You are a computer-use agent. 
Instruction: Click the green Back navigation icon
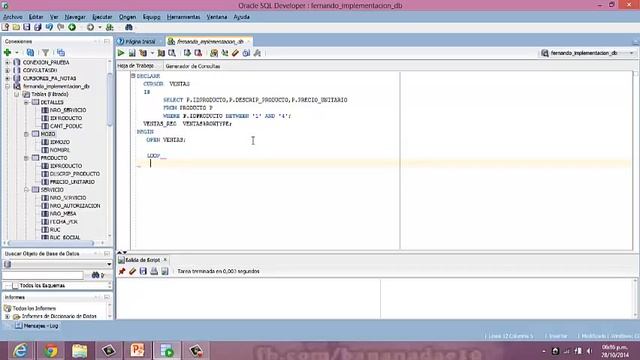pos(72,27)
